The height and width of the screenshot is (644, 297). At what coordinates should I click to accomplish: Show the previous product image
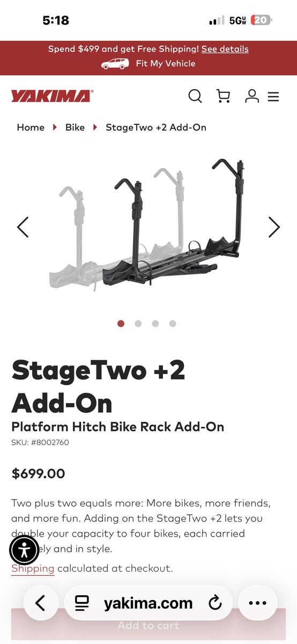pyautogui.click(x=23, y=227)
